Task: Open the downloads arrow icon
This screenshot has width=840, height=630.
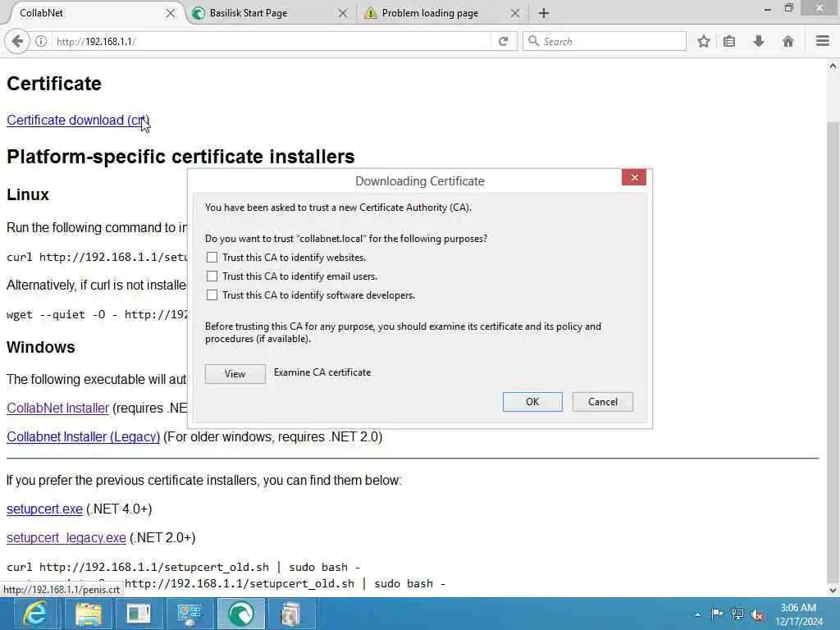Action: (759, 41)
